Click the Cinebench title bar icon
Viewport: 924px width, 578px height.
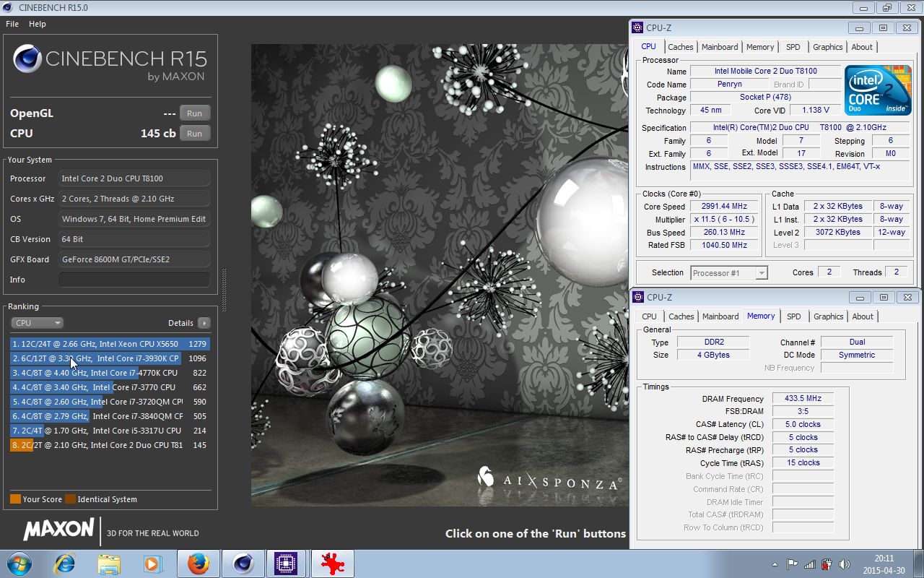click(x=8, y=8)
